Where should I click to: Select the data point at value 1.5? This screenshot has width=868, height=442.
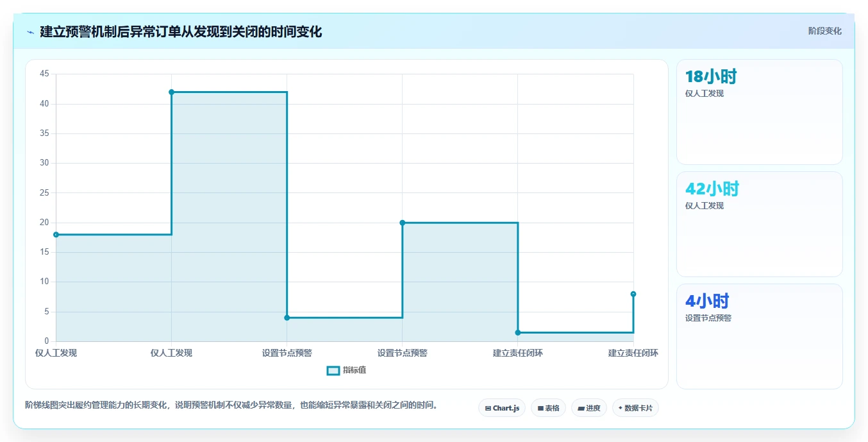(517, 332)
